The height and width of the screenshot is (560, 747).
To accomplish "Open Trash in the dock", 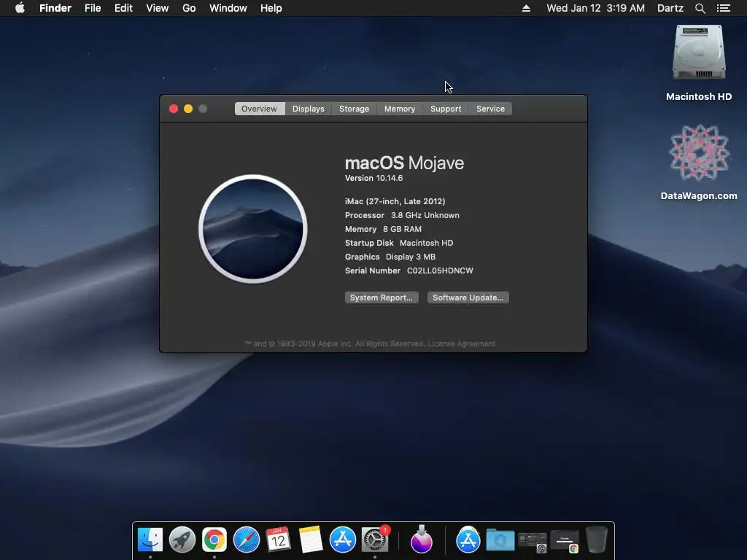I will (597, 540).
